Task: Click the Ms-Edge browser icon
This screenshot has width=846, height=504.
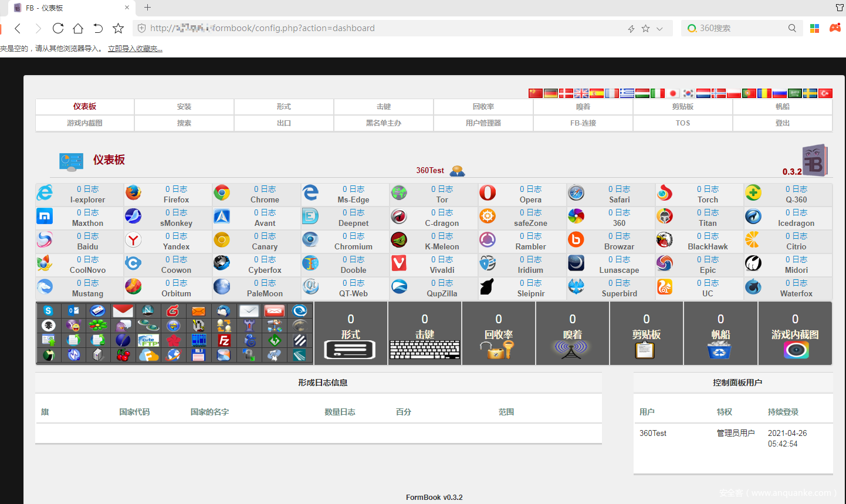Action: [310, 192]
